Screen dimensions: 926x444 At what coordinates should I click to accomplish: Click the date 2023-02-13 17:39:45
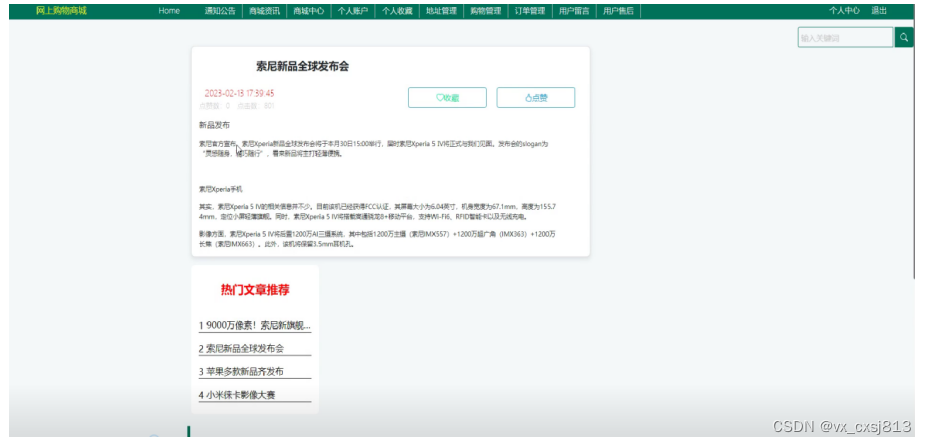(x=239, y=93)
